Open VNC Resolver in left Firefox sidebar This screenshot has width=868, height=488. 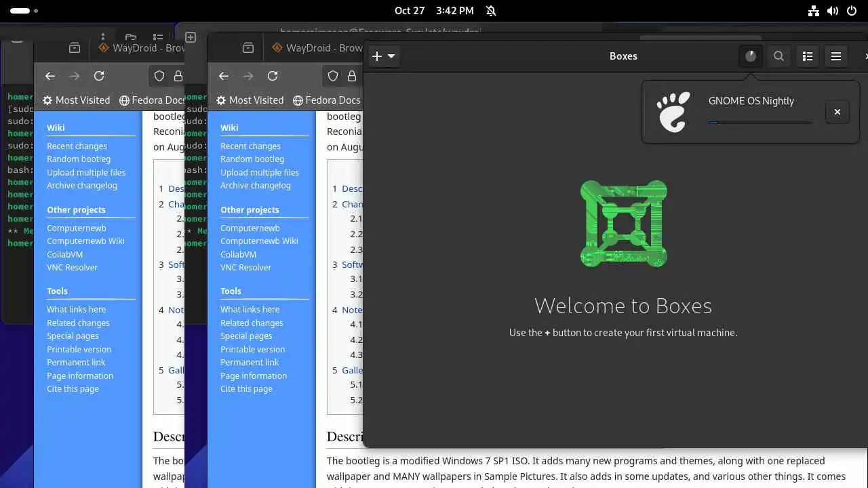click(x=72, y=268)
